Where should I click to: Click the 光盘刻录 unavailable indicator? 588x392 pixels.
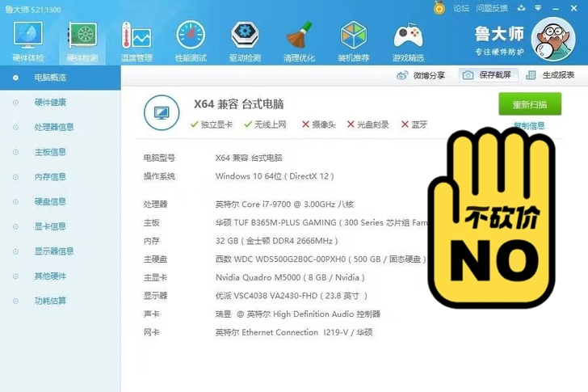pyautogui.click(x=367, y=124)
